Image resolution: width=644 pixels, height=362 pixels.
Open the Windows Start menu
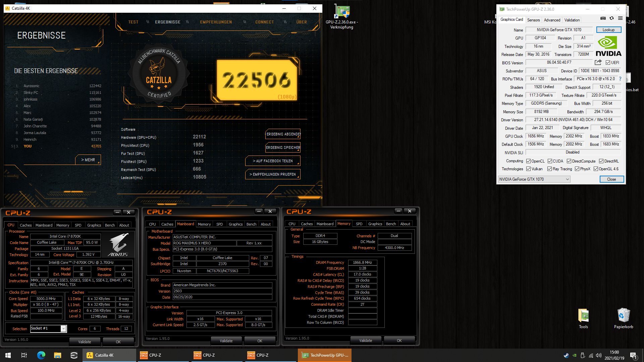pyautogui.click(x=8, y=355)
